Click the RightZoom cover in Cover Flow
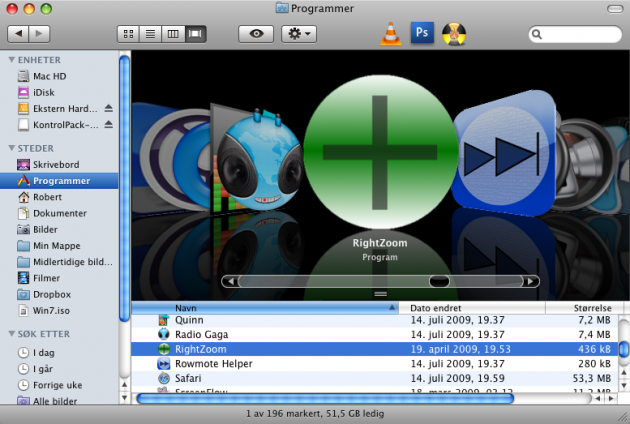 pos(380,152)
